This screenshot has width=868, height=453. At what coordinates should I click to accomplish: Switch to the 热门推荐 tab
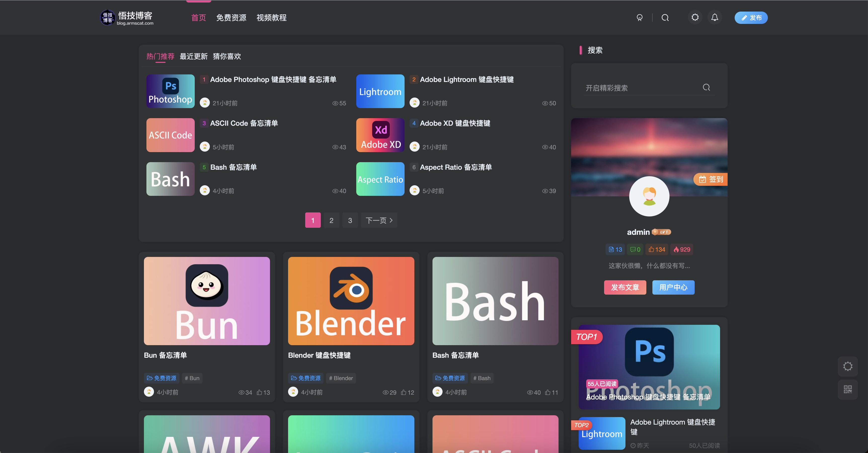coord(161,56)
